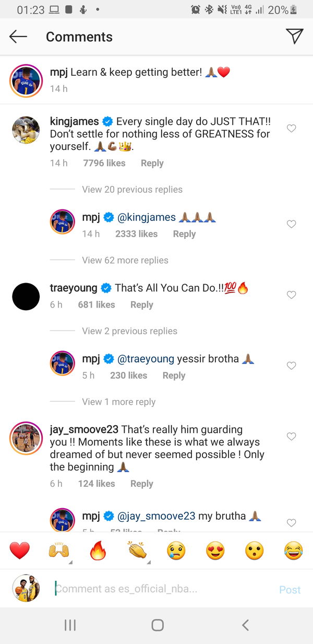Like the traeyoung comment with heart
This screenshot has height=644, width=313.
(292, 295)
